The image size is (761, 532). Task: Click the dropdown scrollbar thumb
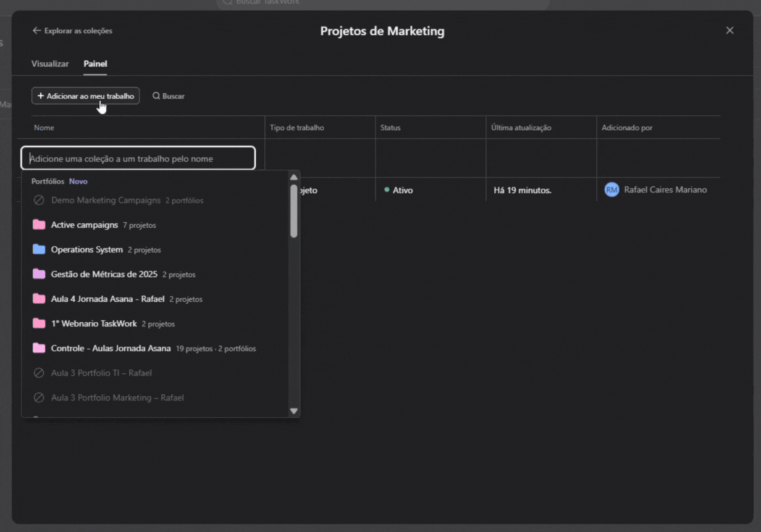(x=294, y=210)
